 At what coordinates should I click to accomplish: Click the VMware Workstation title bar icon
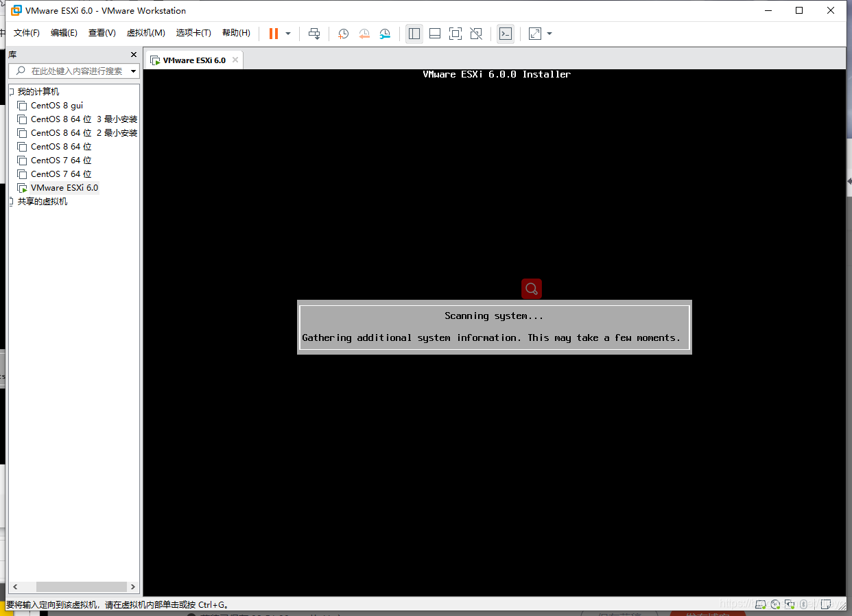pos(16,10)
